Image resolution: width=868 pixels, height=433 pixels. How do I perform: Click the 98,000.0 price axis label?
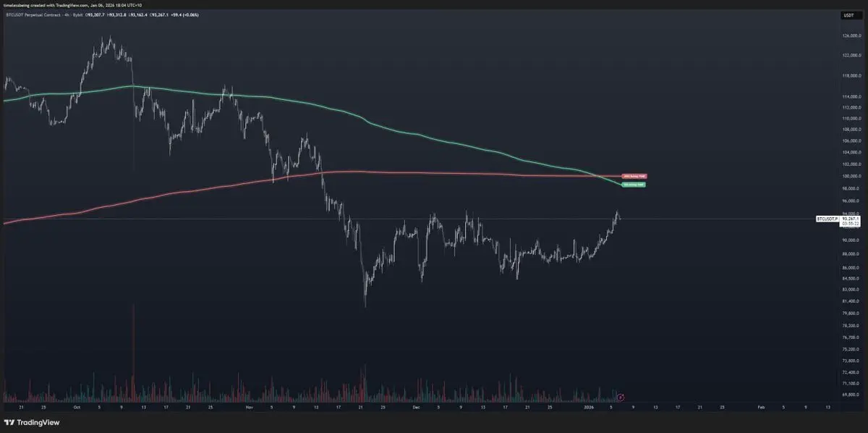tap(850, 188)
